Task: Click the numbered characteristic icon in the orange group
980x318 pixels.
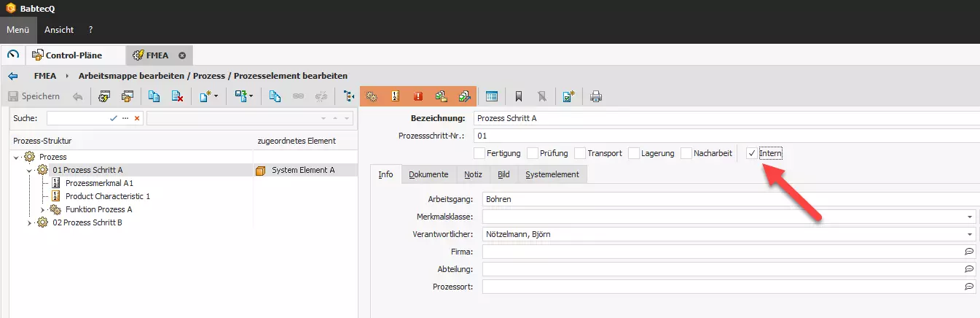Action: 395,96
